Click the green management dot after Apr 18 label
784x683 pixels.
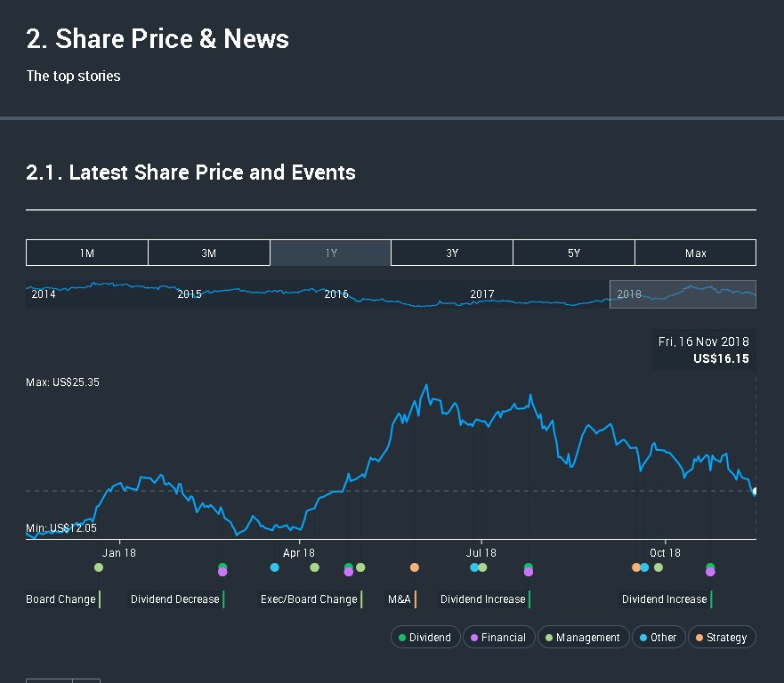click(x=314, y=567)
